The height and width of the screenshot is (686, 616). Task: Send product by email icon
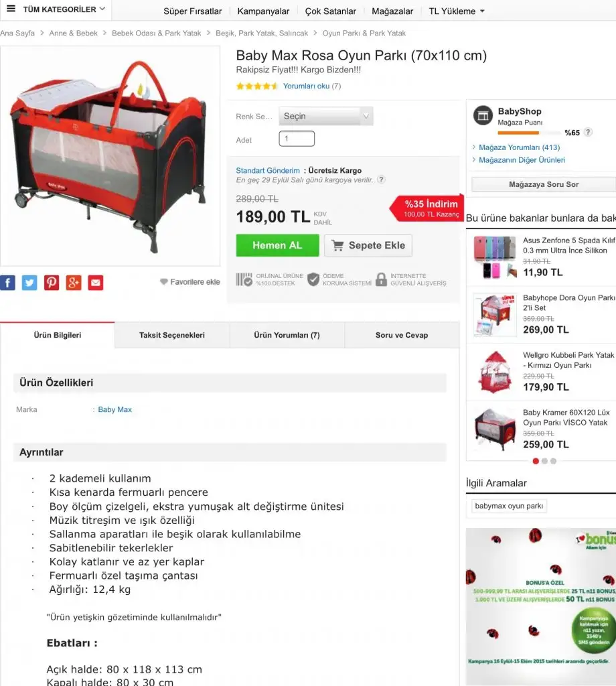(96, 283)
